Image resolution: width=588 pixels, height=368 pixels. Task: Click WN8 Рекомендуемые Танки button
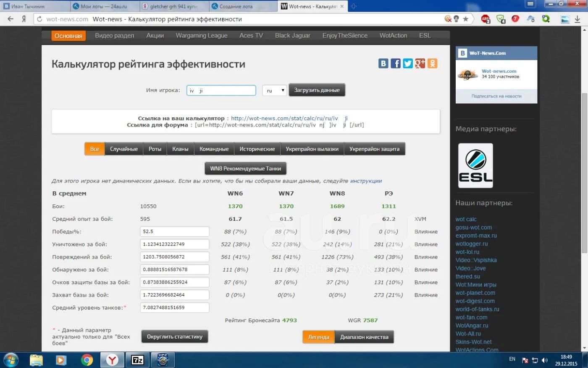point(245,169)
